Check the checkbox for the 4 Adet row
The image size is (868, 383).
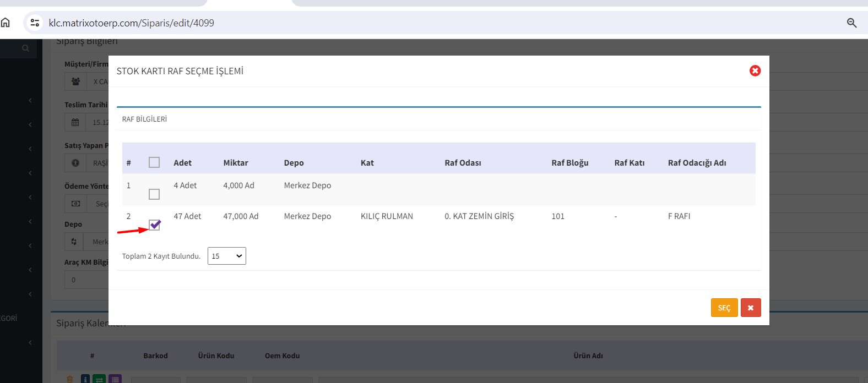pyautogui.click(x=154, y=194)
